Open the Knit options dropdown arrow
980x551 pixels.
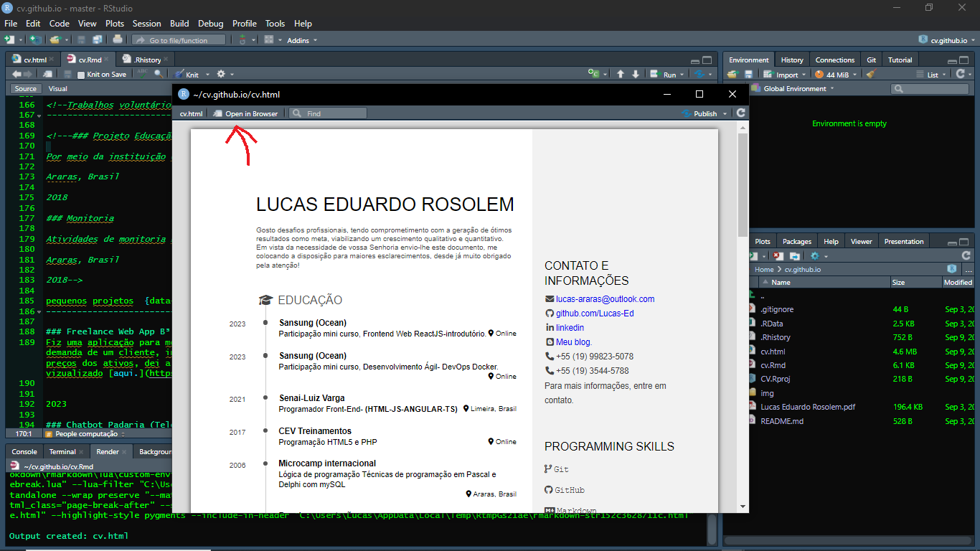coord(207,75)
